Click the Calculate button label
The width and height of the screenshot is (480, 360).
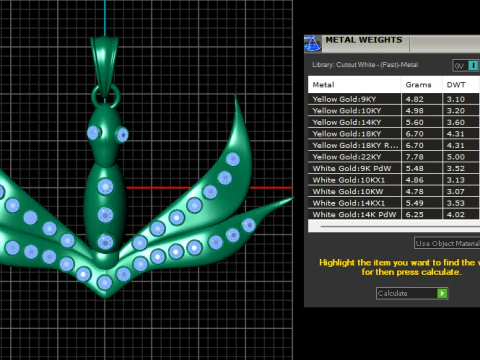click(x=393, y=293)
